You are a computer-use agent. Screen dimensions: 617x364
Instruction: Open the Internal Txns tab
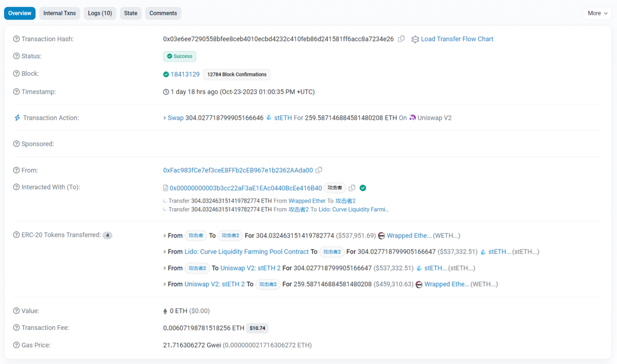click(x=59, y=13)
